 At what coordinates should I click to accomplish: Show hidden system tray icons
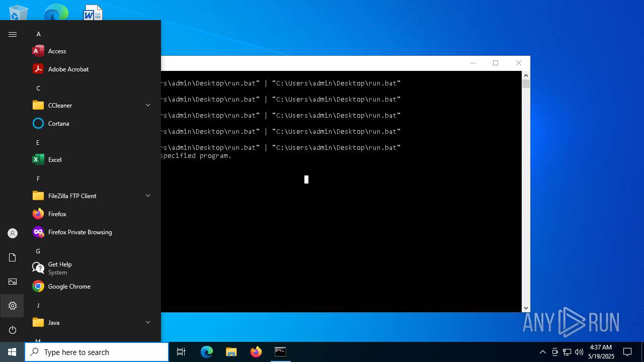(542, 352)
